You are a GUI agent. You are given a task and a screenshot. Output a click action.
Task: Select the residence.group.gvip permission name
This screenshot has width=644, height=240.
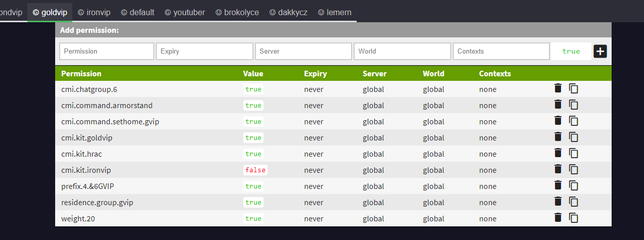coord(97,203)
